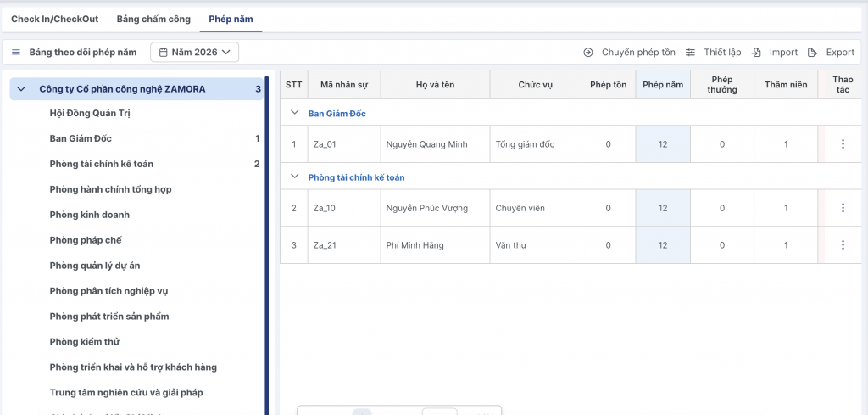Select Hội Đồng Quản Trị in tree

click(90, 113)
